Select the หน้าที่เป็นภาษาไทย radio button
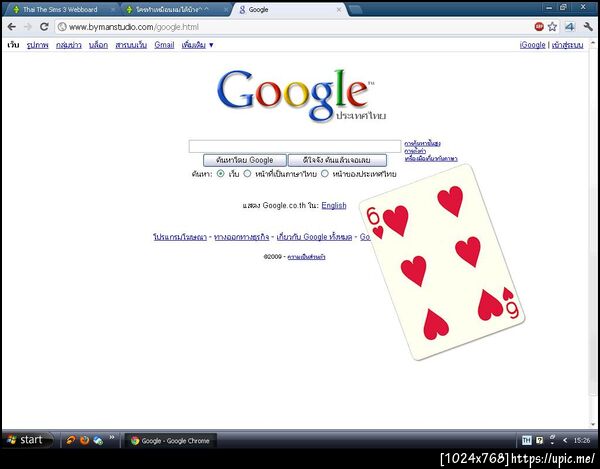Viewport: 600px width, 469px height. [248, 174]
